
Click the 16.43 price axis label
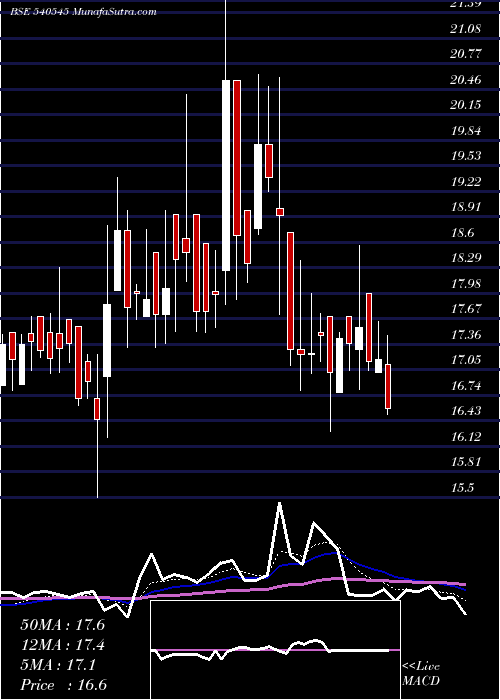466,411
